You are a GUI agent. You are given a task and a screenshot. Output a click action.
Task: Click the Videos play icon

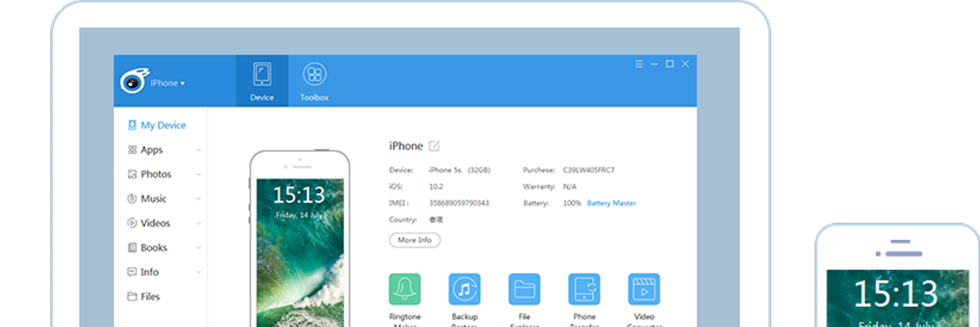(x=132, y=223)
